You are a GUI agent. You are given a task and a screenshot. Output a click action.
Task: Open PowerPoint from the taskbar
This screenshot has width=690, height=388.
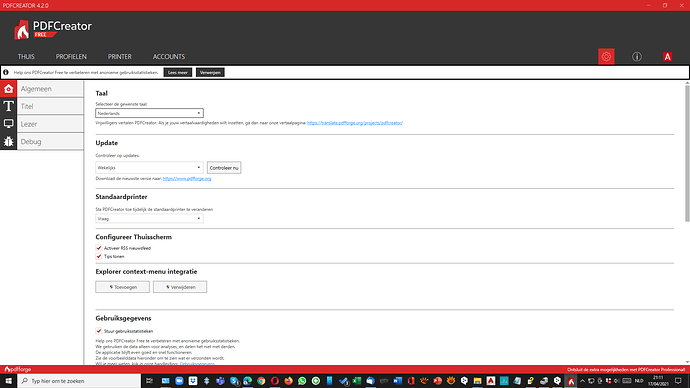(438, 381)
